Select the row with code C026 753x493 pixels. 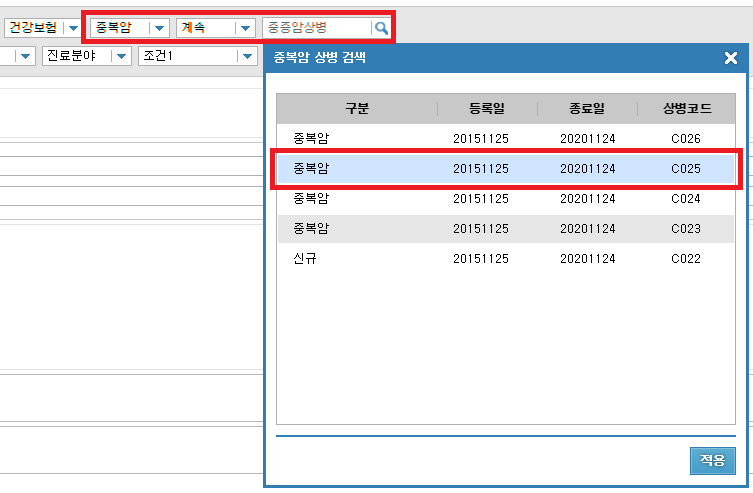pos(506,138)
